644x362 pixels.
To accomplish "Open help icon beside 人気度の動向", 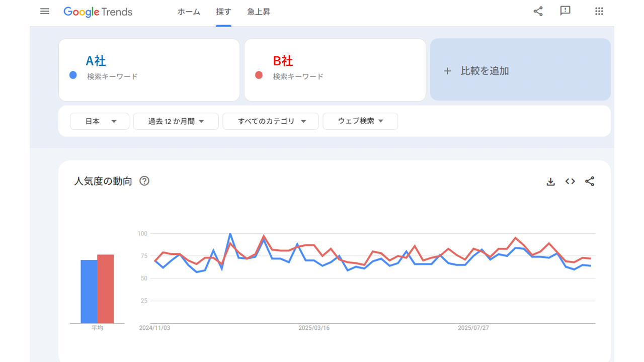I will tap(144, 181).
